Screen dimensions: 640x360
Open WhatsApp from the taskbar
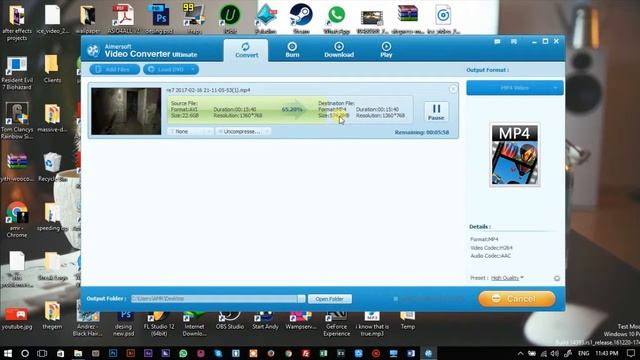[x=183, y=353]
